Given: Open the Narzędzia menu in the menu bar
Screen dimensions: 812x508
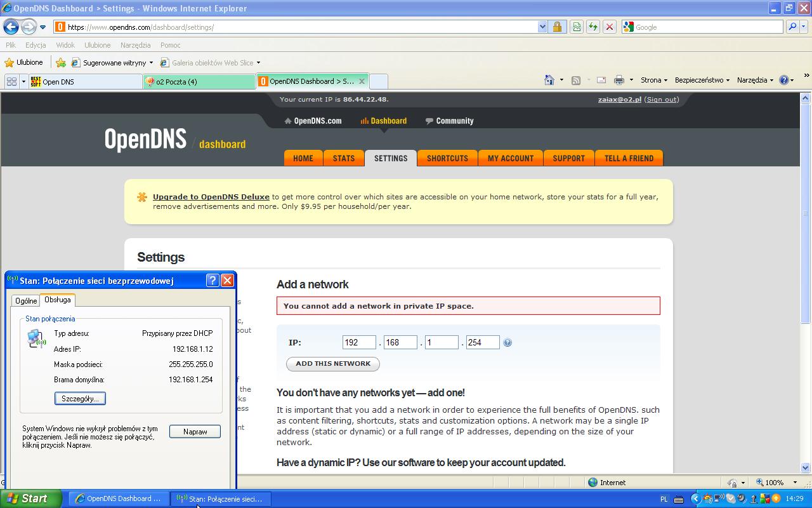Looking at the screenshot, I should point(135,45).
